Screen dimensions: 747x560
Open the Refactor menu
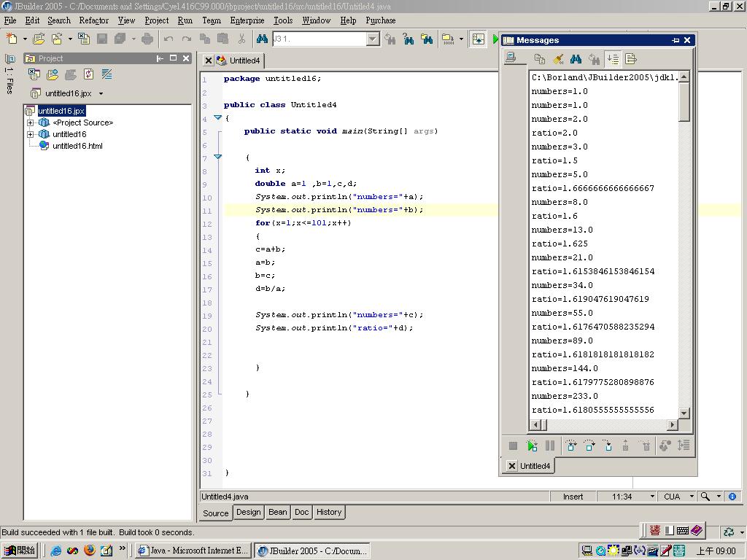coord(93,20)
